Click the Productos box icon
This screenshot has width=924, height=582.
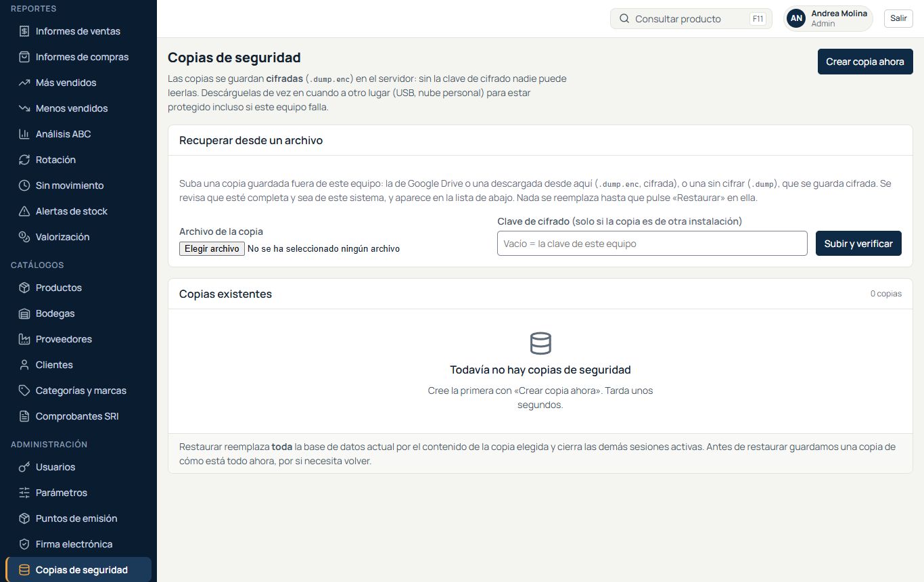point(24,288)
